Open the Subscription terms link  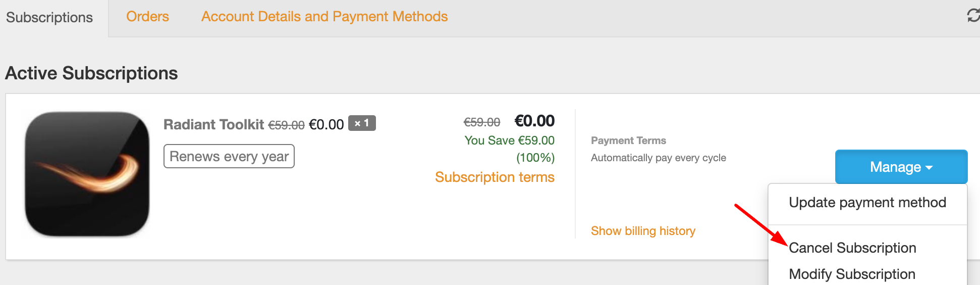click(495, 177)
